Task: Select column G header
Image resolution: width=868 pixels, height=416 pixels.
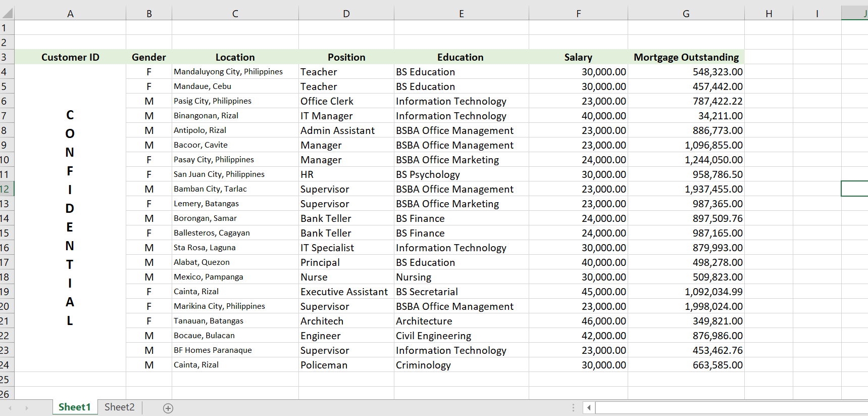Action: click(x=686, y=14)
